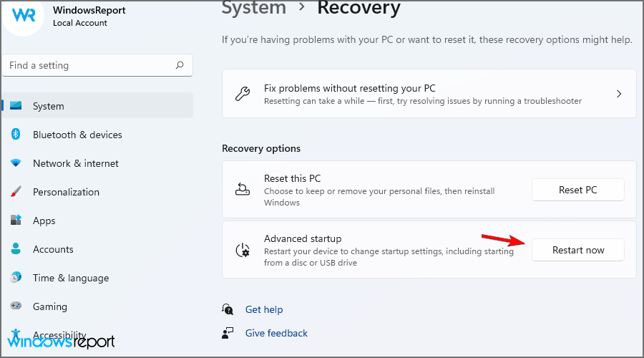Open the System category

pyautogui.click(x=97, y=106)
